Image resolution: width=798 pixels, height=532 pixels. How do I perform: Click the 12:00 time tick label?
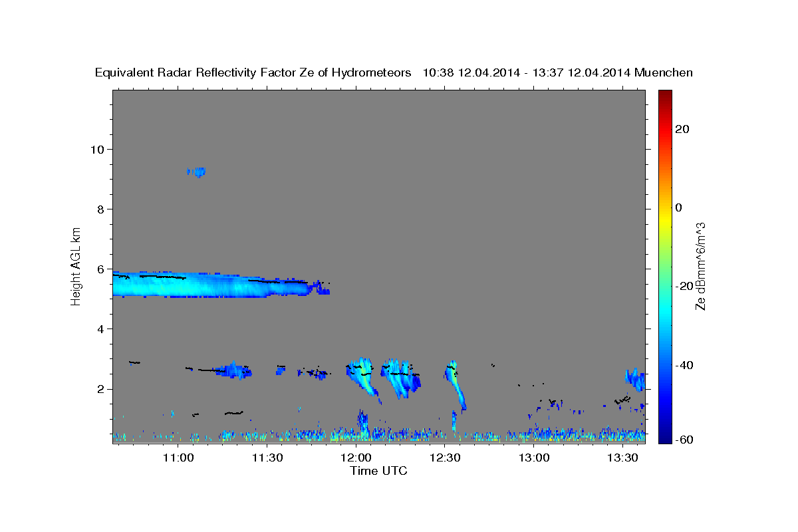click(x=356, y=458)
